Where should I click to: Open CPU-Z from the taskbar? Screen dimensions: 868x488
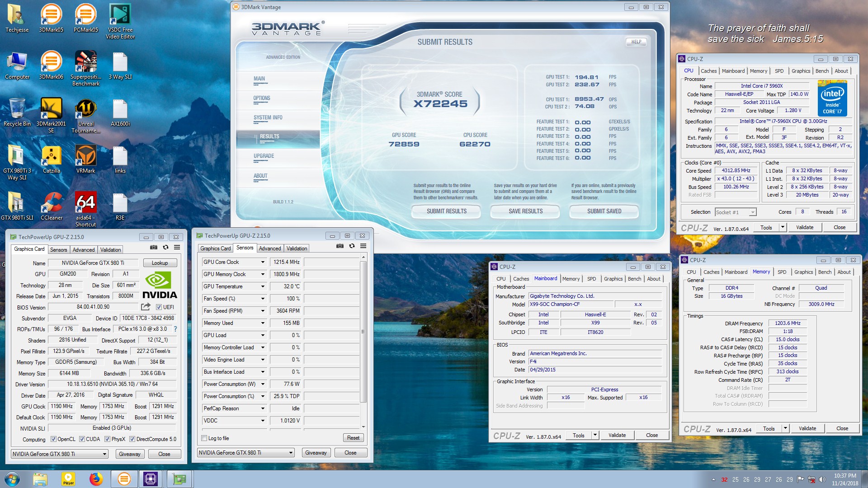click(x=151, y=479)
